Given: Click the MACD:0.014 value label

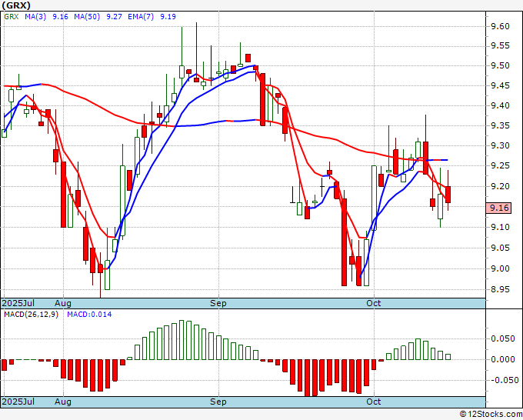Looking at the screenshot, I should coord(89,315).
